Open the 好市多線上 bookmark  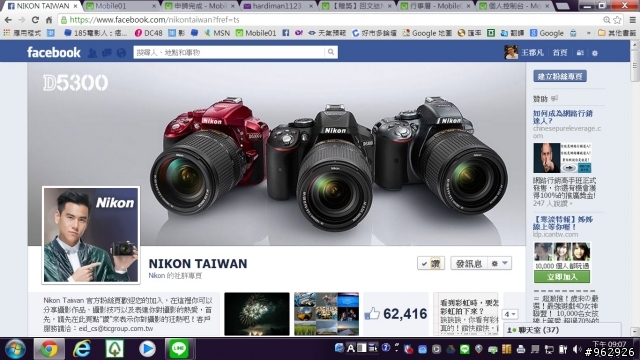374,33
